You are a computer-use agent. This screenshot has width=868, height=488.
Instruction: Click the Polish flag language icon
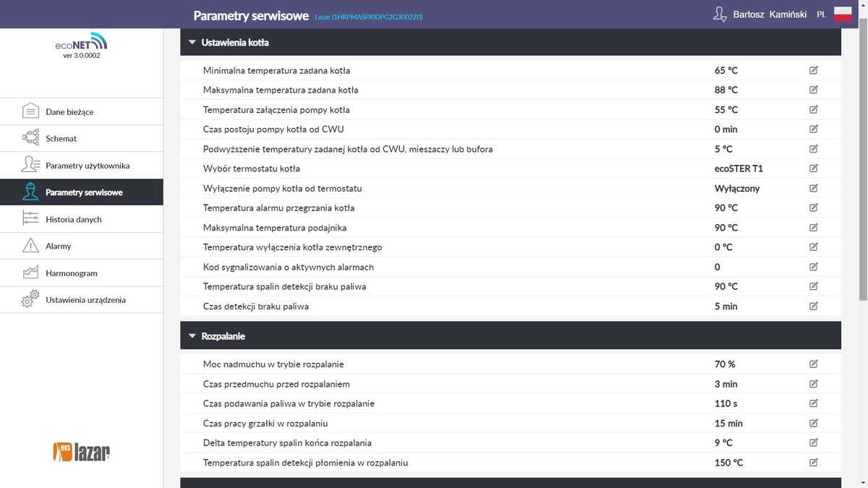(x=843, y=14)
